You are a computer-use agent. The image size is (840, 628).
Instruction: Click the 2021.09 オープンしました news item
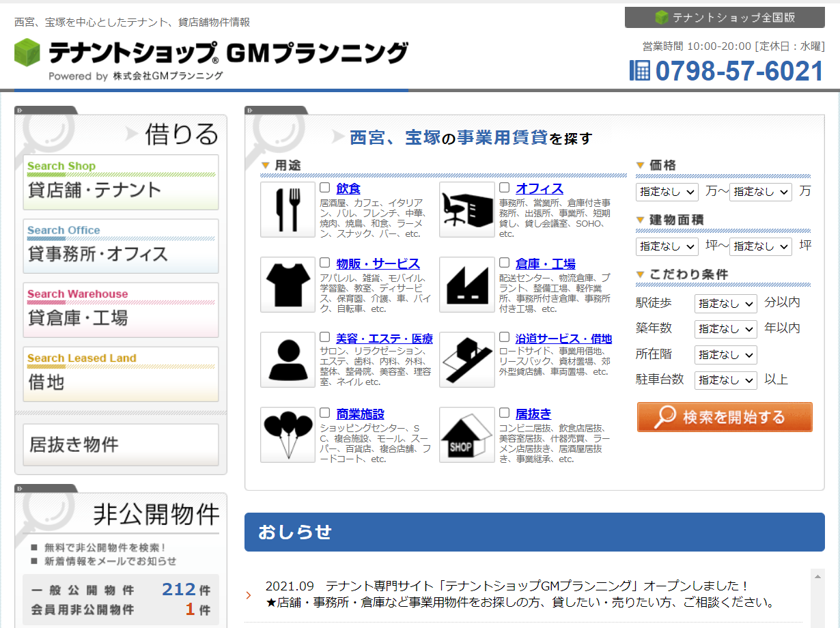pyautogui.click(x=520, y=594)
